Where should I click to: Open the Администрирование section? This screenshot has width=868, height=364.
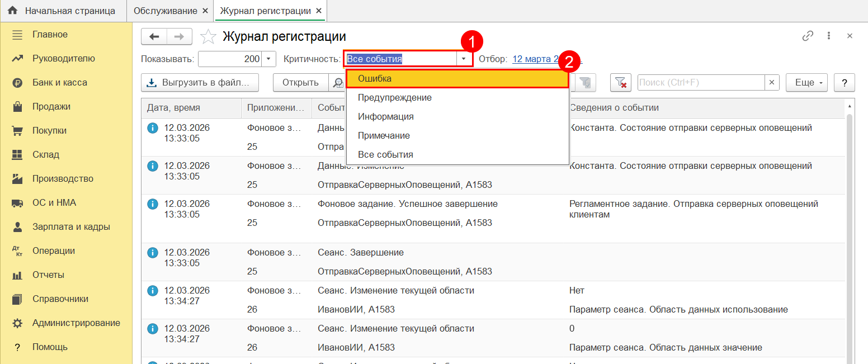pyautogui.click(x=76, y=323)
